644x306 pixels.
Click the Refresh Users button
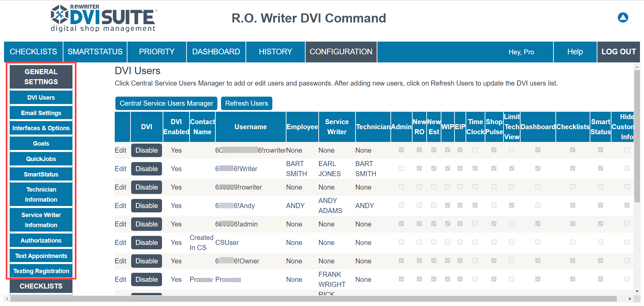tap(247, 103)
